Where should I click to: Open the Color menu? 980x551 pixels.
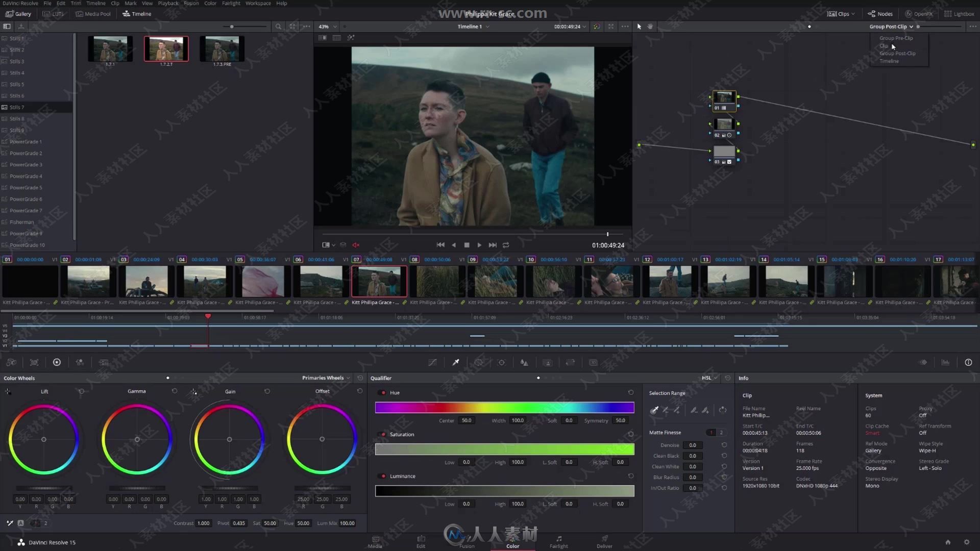tap(210, 3)
